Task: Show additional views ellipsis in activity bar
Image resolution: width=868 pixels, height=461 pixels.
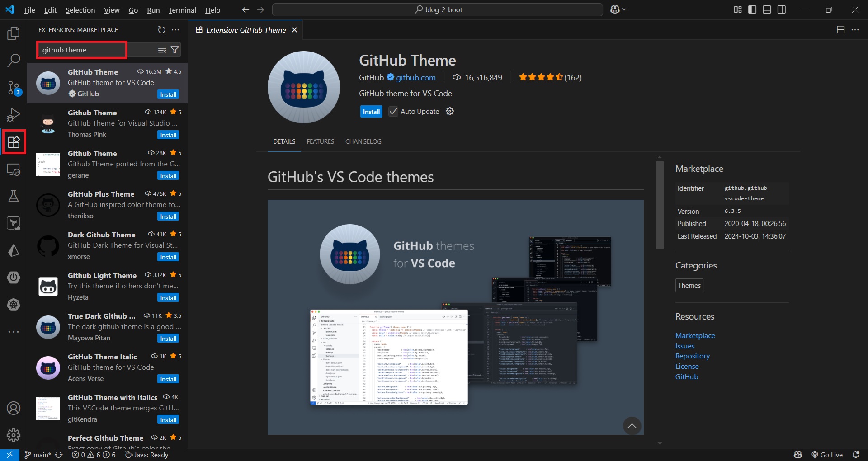Action: tap(14, 332)
